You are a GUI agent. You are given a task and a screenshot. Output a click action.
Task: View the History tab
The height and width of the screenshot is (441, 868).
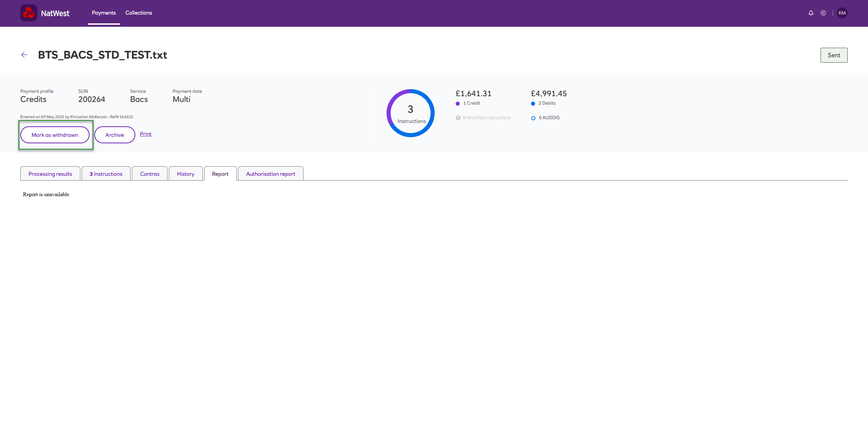click(185, 174)
